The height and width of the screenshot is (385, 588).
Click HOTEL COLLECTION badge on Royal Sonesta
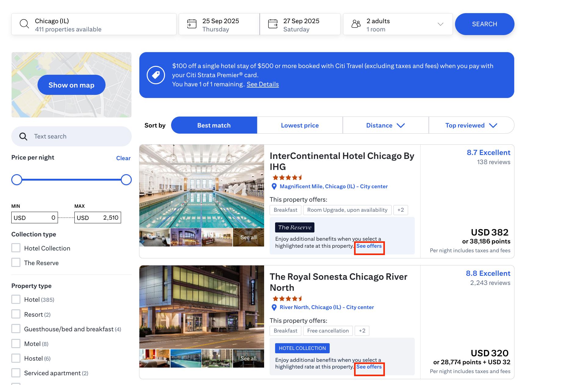302,348
